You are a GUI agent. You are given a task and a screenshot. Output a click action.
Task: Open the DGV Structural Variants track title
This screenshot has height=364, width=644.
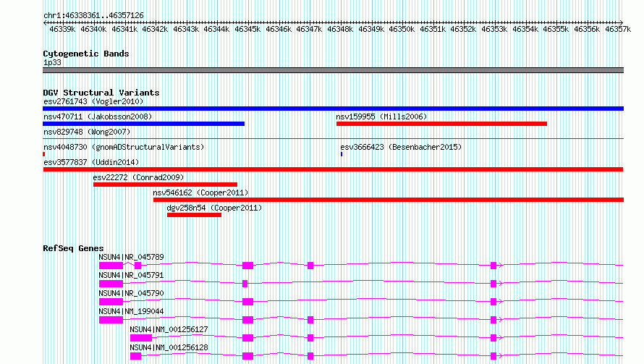tap(101, 93)
